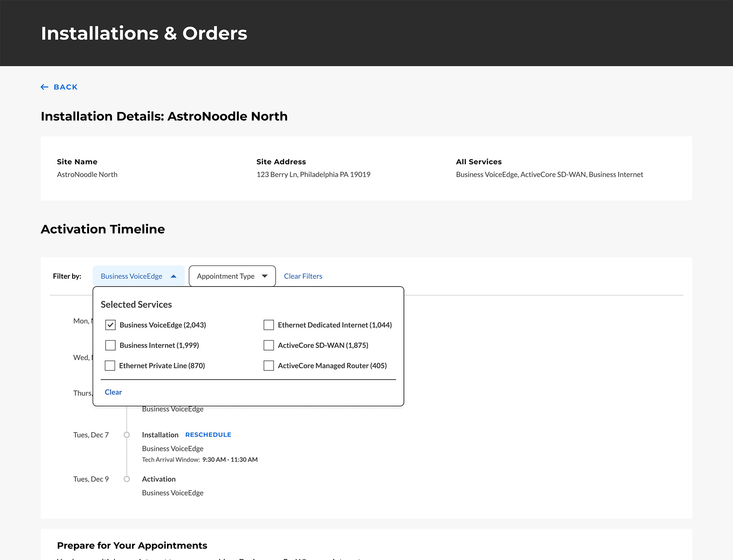Click the AstroNoodle North site name value
This screenshot has height=560, width=733.
(87, 174)
